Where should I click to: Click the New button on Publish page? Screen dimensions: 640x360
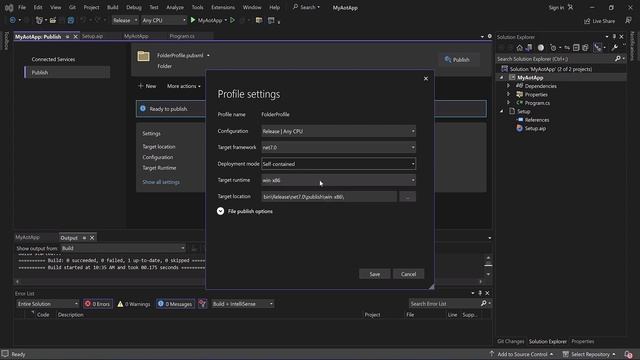pyautogui.click(x=147, y=86)
